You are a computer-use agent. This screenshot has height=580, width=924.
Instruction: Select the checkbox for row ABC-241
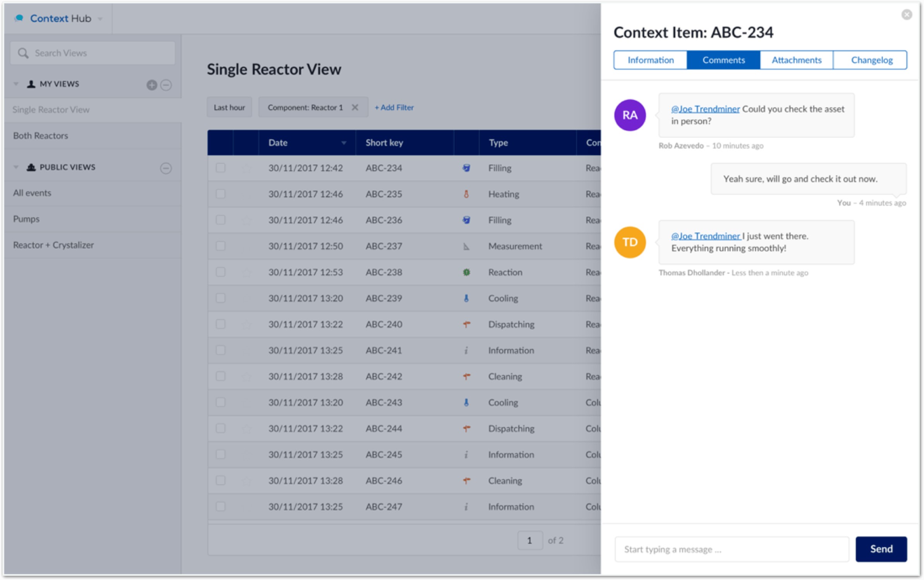(220, 350)
